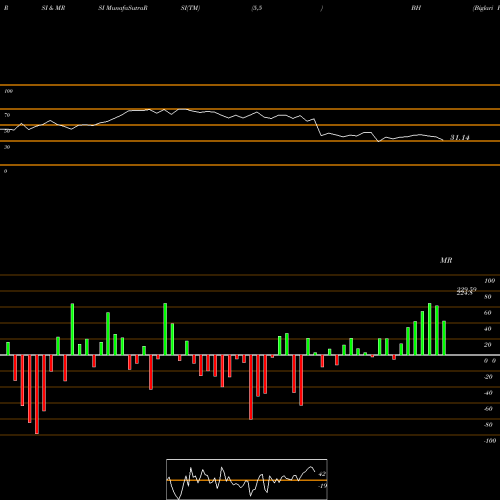Click the value -19 in mini chart
Image resolution: width=500 pixels, height=500 pixels.
tap(322, 486)
